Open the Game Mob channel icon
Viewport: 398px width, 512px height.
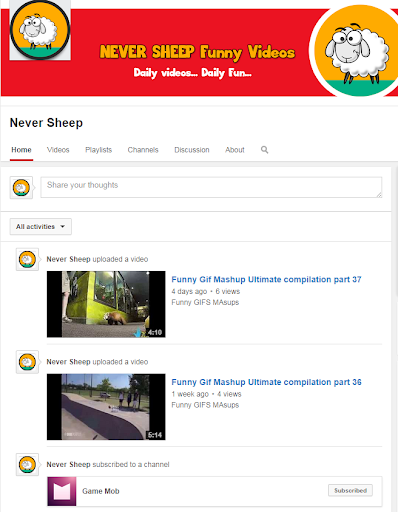pyautogui.click(x=62, y=491)
